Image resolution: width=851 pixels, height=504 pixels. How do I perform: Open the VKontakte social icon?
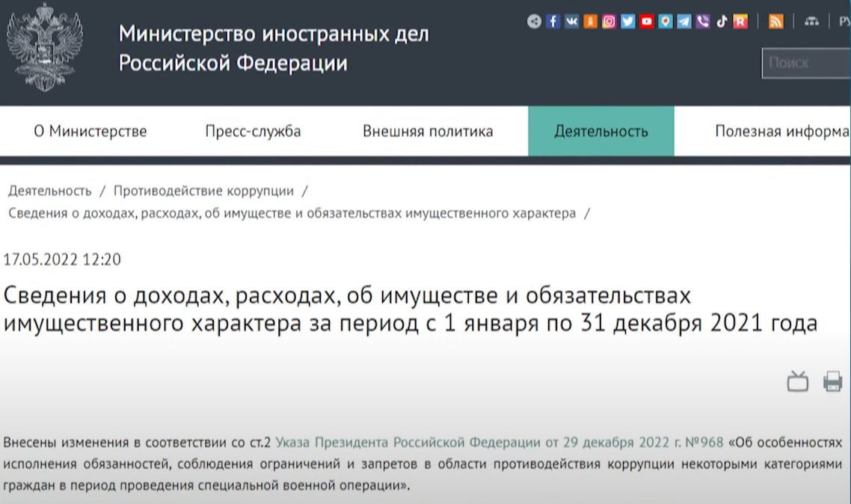pos(571,21)
